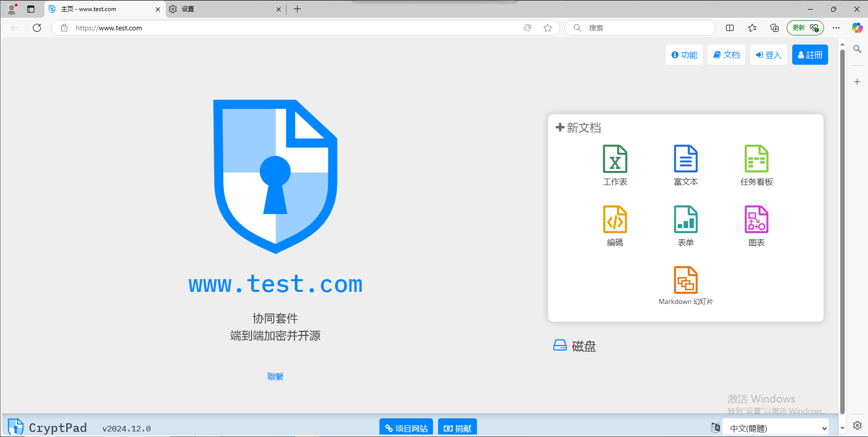Image resolution: width=868 pixels, height=437 pixels.
Task: Open the browser profile icon
Action: pos(12,9)
